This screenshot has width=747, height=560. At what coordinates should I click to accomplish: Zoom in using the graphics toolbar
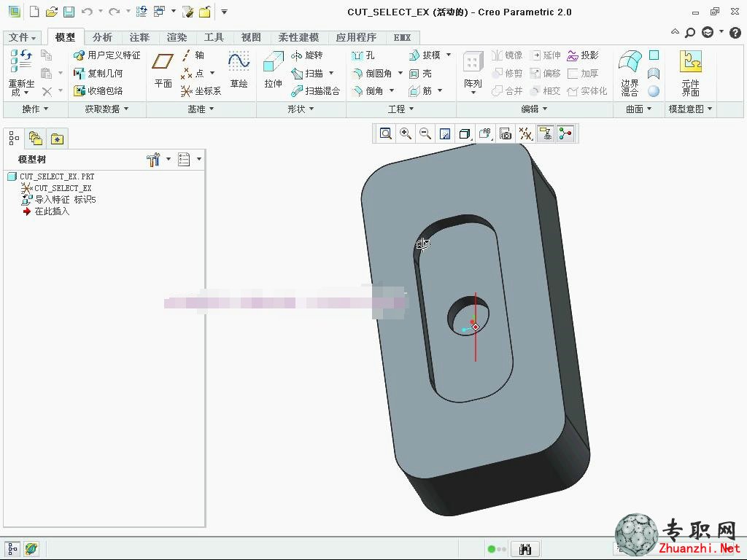coord(406,134)
